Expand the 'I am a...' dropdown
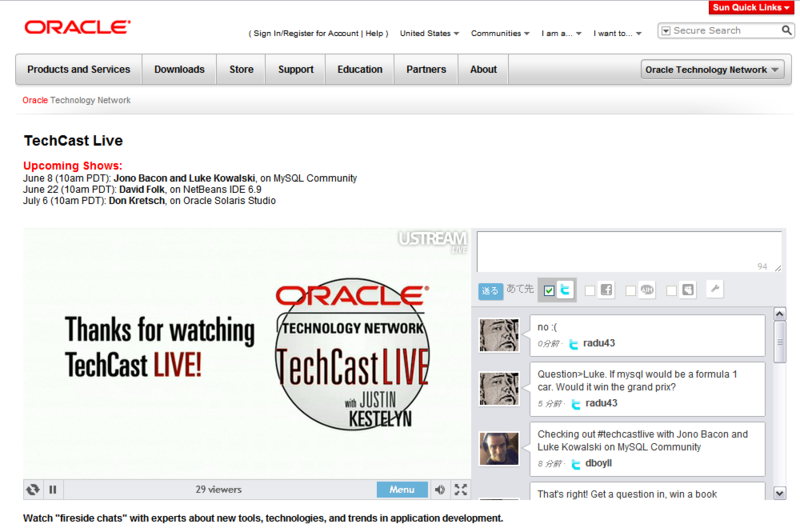 pos(561,33)
